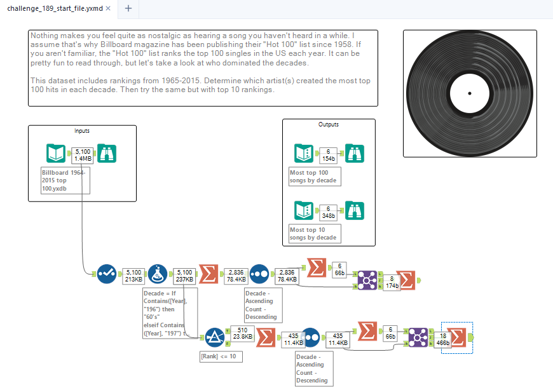The height and width of the screenshot is (392, 553).
Task: Select highlighted Summarize tool at lower branch end
Action: pos(457,337)
